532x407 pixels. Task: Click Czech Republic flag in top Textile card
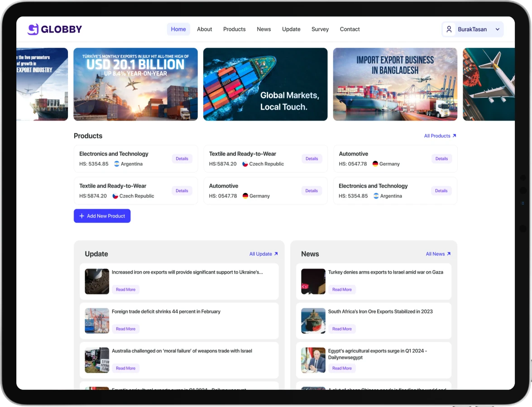245,164
